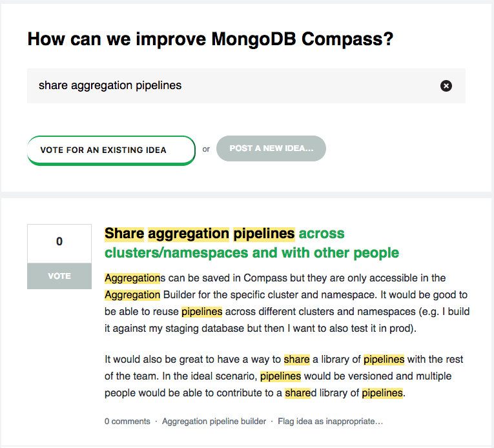Viewport: 494px width, 448px height.
Task: Open the 'Share aggregation pipelines across clusters' idea title
Action: pos(251,243)
